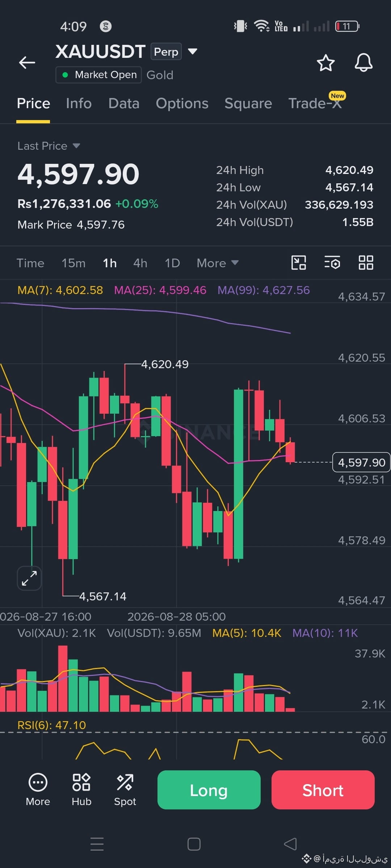Select the 4h chart interval
Screen dimensions: 391x868
(x=140, y=263)
